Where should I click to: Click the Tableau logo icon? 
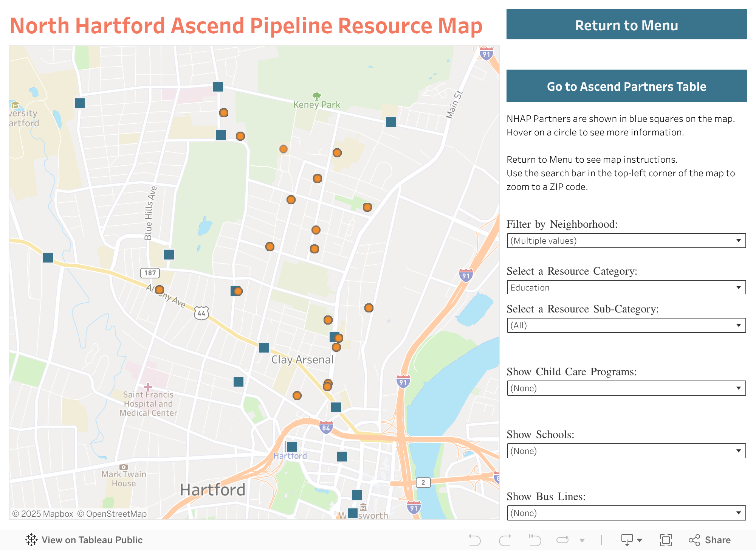(31, 540)
